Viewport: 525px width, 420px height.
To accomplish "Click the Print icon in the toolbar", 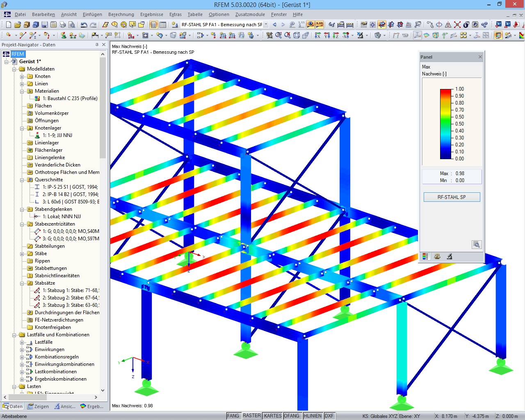I will point(64,24).
